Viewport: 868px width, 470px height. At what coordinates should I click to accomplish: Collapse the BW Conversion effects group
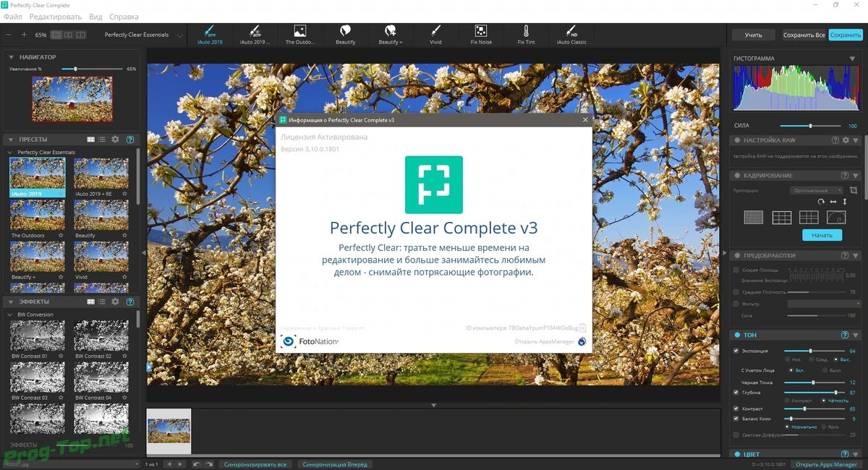tap(10, 315)
